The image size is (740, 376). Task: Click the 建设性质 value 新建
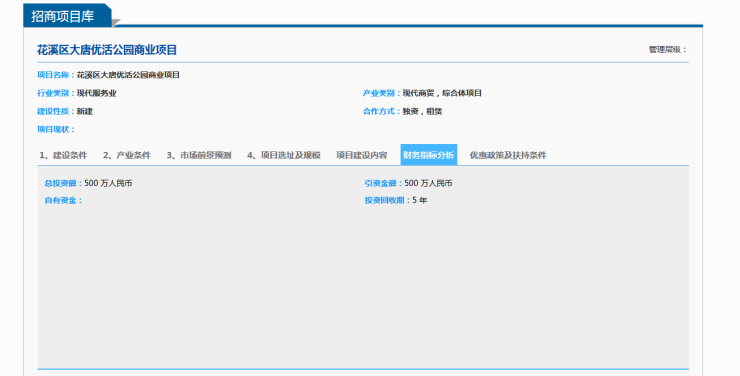coord(84,111)
